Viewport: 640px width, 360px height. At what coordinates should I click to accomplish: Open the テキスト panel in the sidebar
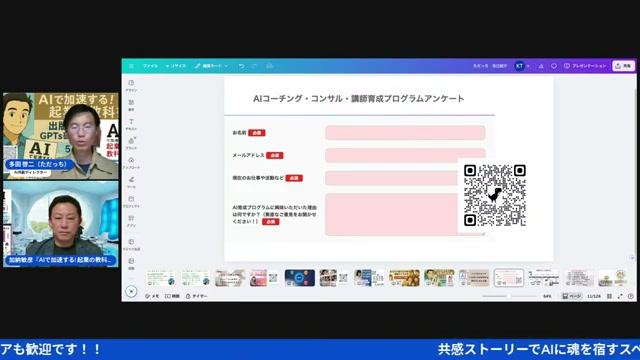(x=131, y=124)
